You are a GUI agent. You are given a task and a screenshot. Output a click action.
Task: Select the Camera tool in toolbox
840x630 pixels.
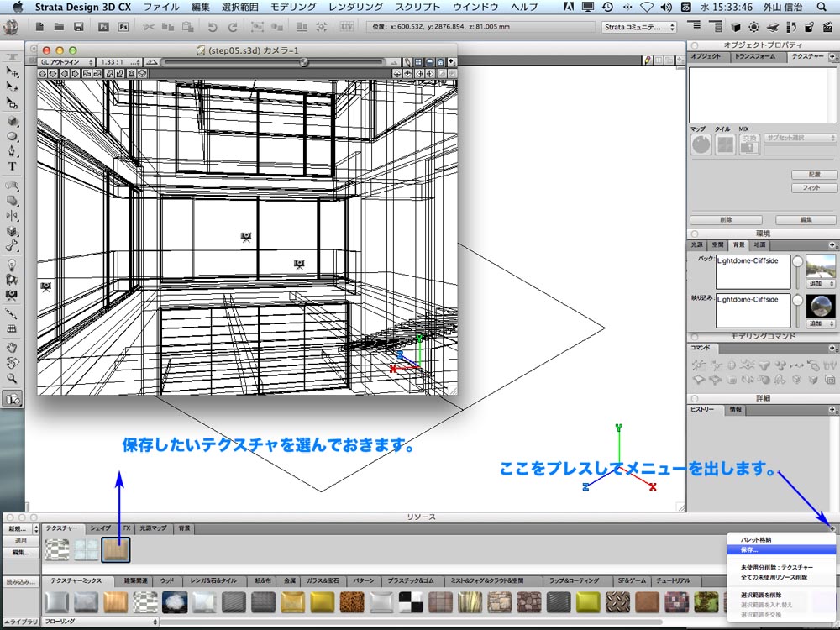click(x=12, y=295)
